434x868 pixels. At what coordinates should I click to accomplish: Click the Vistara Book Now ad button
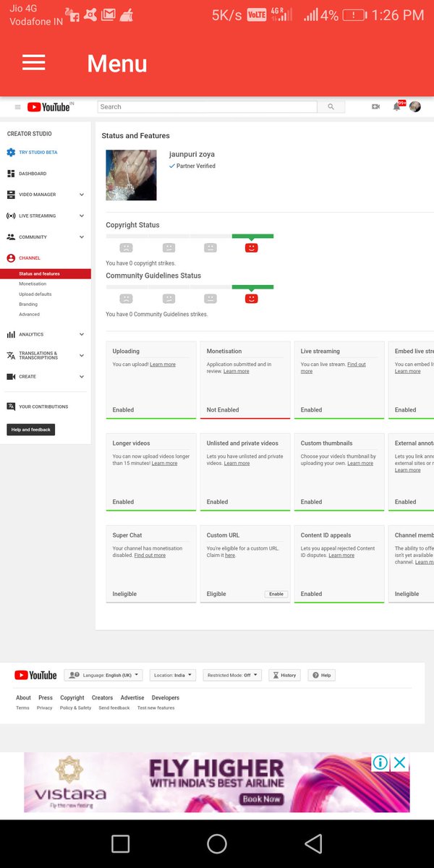pos(262,799)
